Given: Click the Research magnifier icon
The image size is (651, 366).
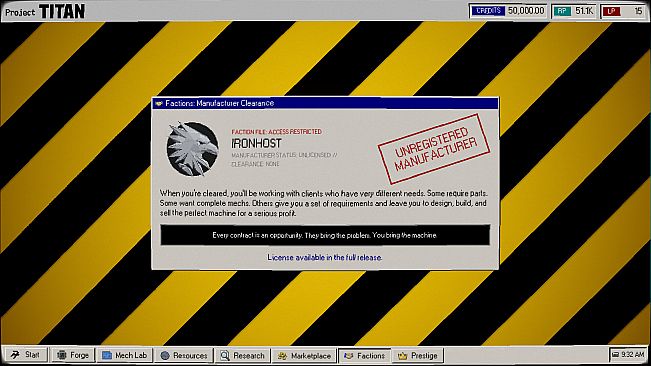Looking at the screenshot, I should [x=225, y=355].
